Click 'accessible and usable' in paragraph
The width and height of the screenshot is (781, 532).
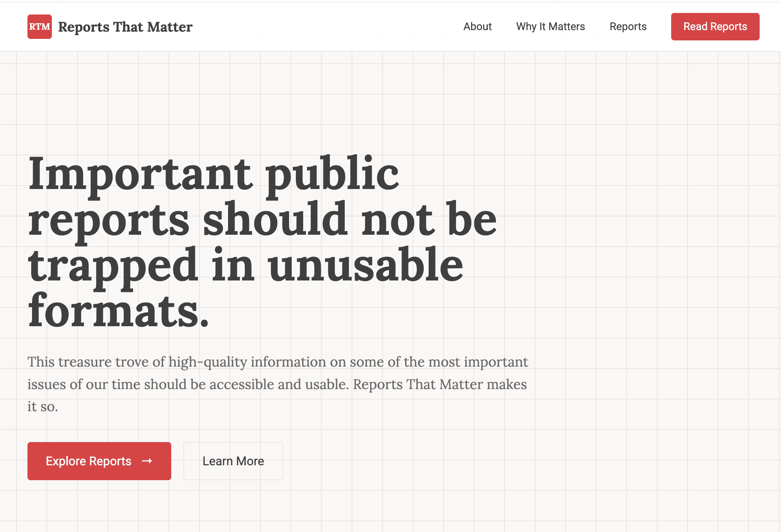point(279,385)
